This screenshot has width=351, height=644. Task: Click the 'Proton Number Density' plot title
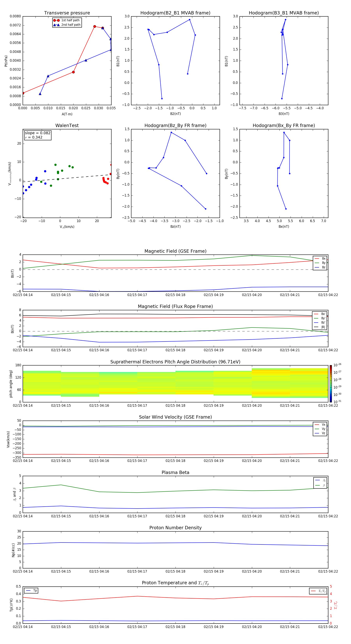[x=175, y=528]
